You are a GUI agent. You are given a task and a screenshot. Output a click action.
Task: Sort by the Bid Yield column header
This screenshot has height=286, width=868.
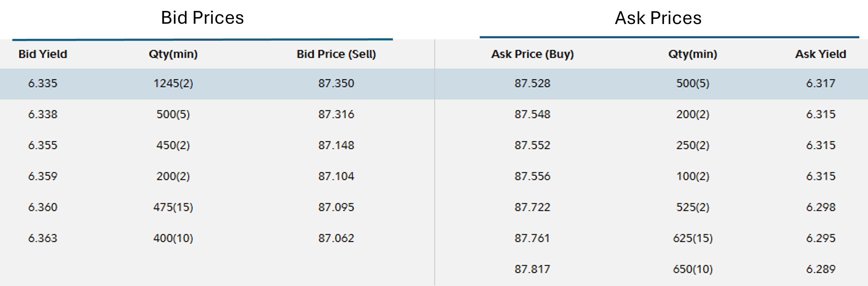point(43,54)
